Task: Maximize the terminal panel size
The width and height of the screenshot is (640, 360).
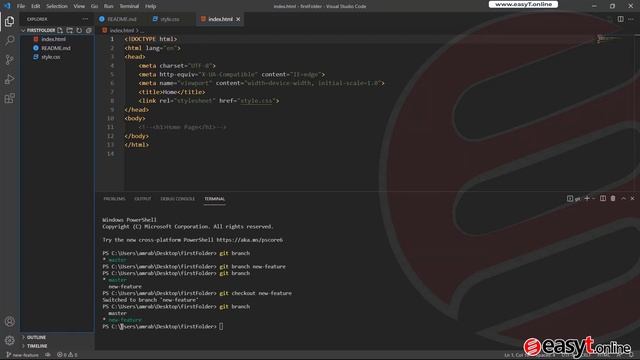Action: (x=623, y=198)
